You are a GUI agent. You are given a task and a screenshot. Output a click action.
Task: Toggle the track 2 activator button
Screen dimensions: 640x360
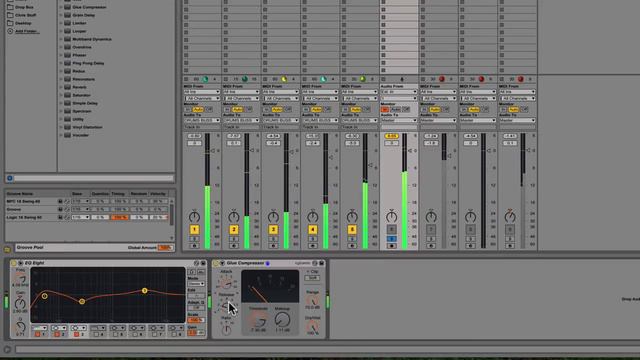click(234, 230)
